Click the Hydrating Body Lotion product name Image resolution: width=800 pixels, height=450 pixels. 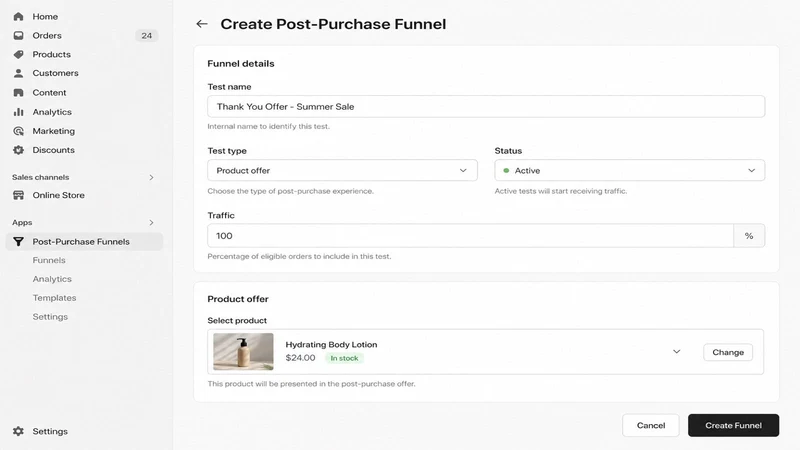point(331,344)
